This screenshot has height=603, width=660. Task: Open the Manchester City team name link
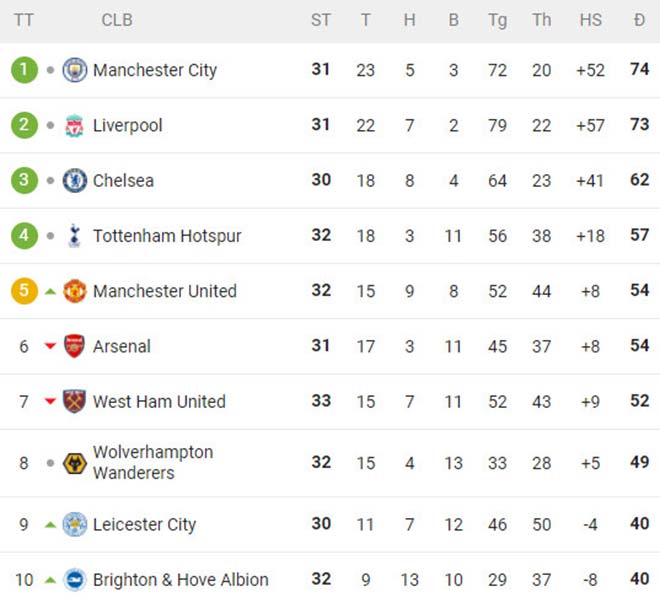155,70
